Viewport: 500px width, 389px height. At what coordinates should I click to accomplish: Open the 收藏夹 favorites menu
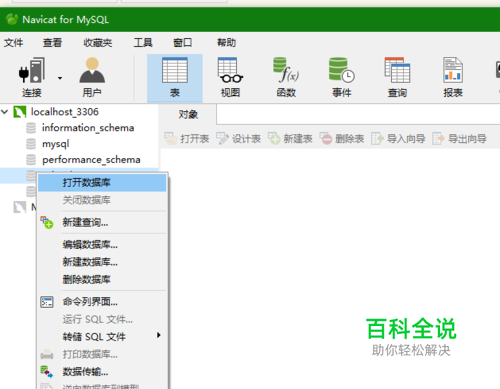pyautogui.click(x=98, y=43)
